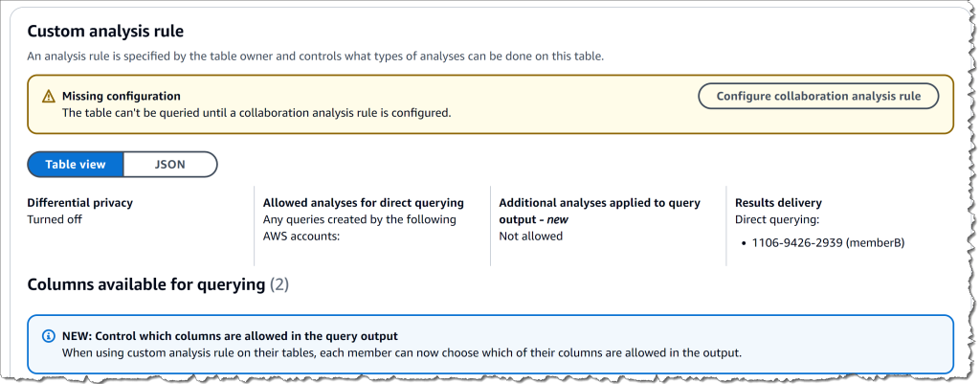980x384 pixels.
Task: Switch to the JSON view
Action: pyautogui.click(x=169, y=164)
